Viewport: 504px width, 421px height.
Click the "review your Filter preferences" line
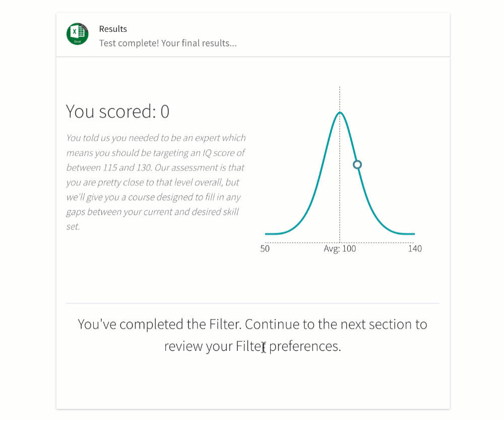(x=253, y=346)
